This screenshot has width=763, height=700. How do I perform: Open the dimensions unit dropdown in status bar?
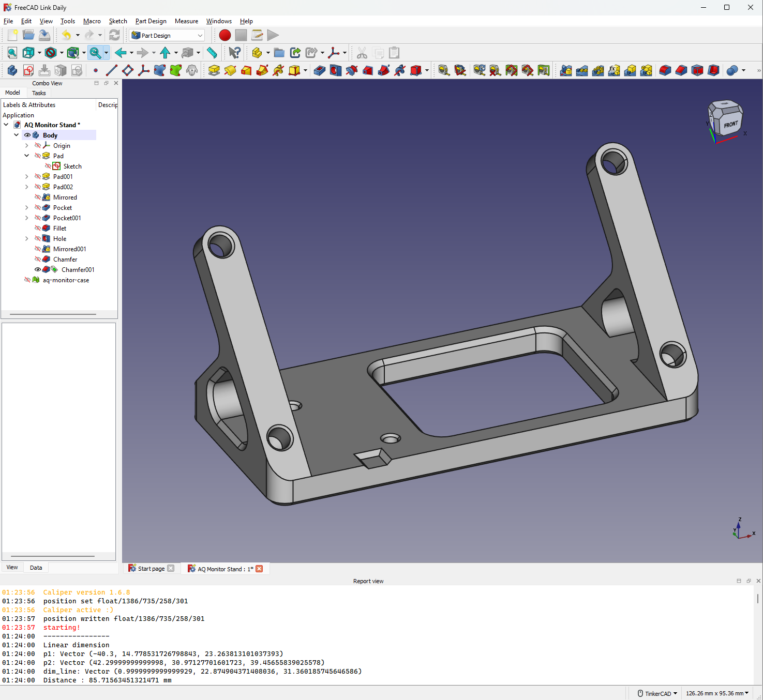coord(717,693)
